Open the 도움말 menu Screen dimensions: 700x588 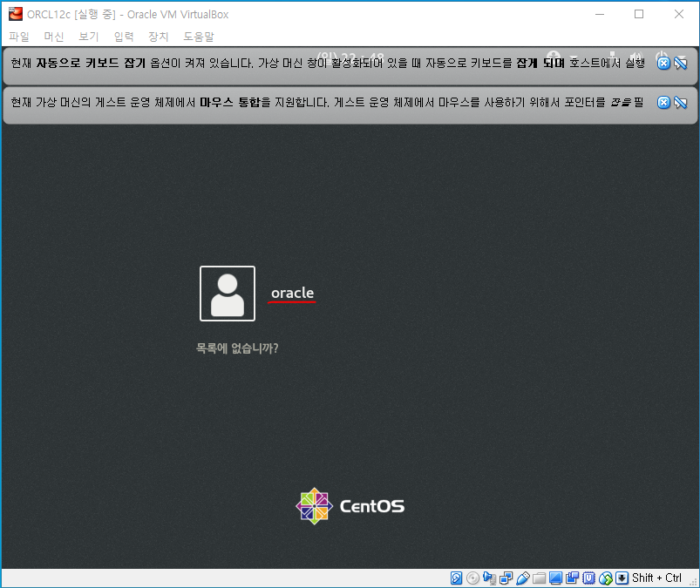pyautogui.click(x=199, y=37)
